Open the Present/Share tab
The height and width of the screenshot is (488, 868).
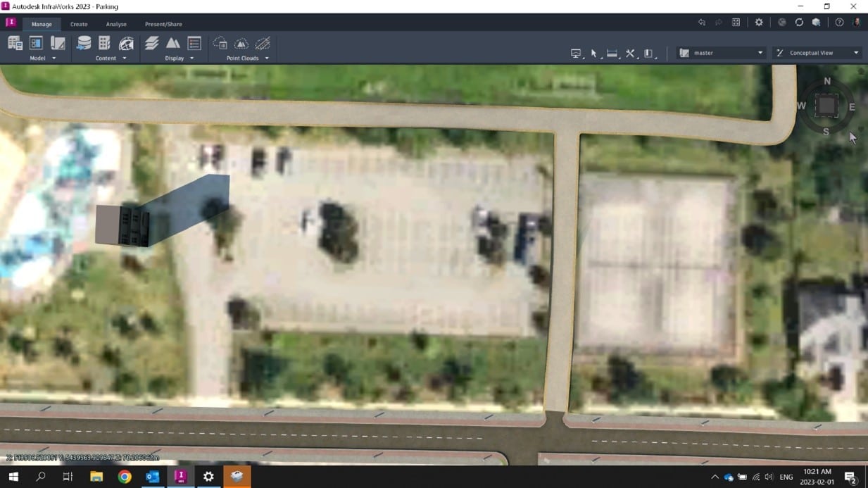click(x=163, y=23)
